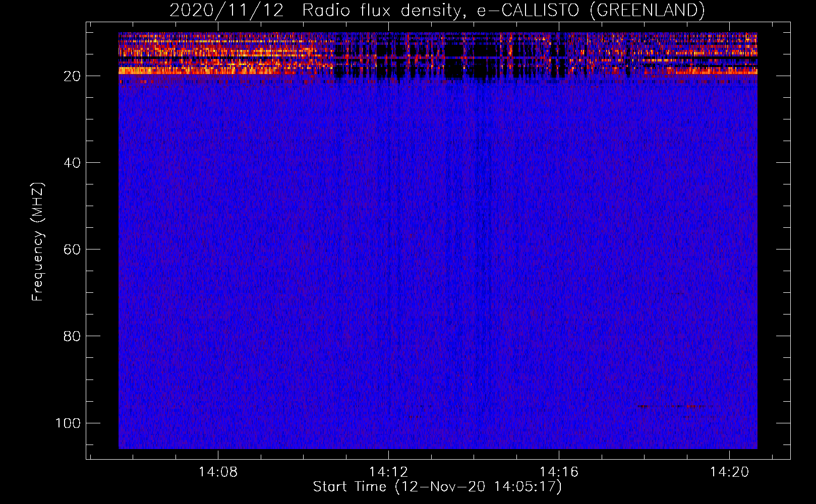The height and width of the screenshot is (504, 816).
Task: Click the '20' frequency tick label
Action: pos(72,76)
